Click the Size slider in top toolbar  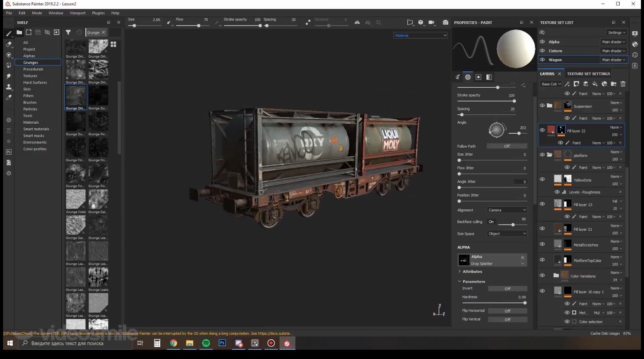click(x=144, y=26)
